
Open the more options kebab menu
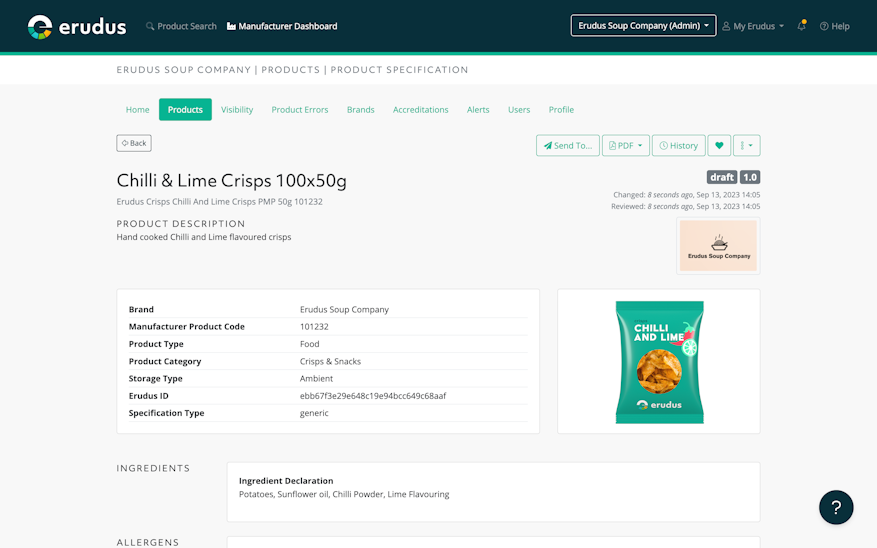(747, 145)
